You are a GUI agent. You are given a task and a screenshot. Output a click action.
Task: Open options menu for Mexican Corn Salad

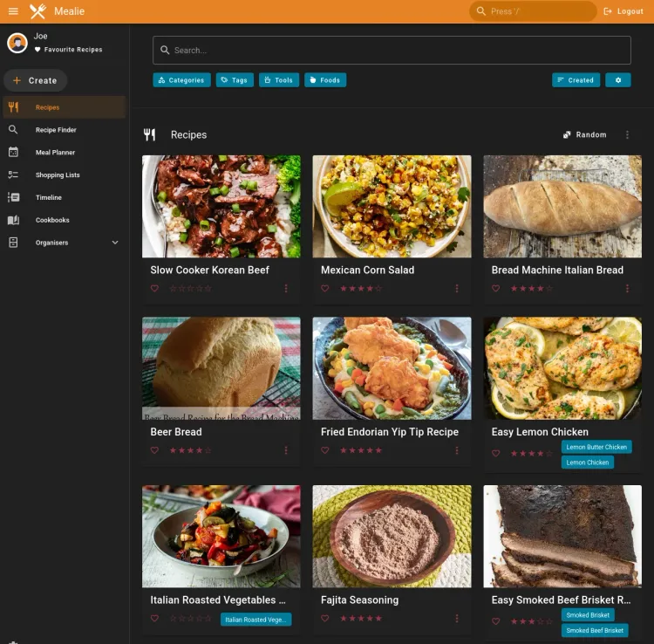pos(457,288)
